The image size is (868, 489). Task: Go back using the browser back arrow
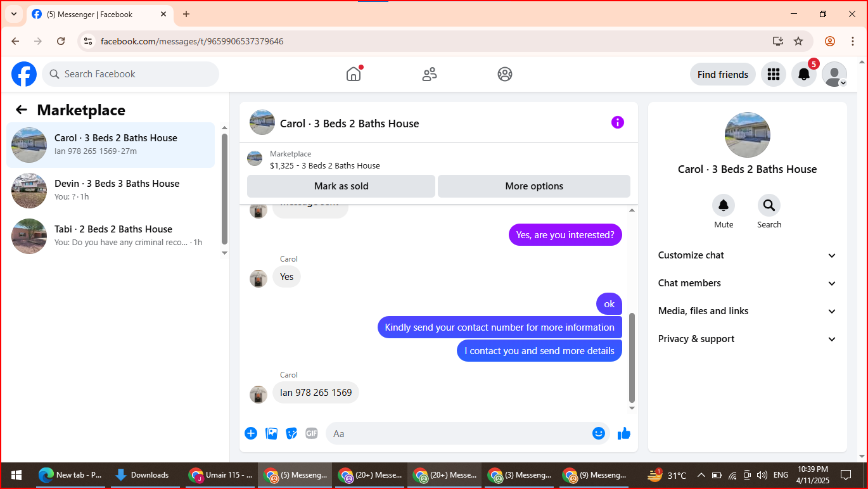coord(15,41)
